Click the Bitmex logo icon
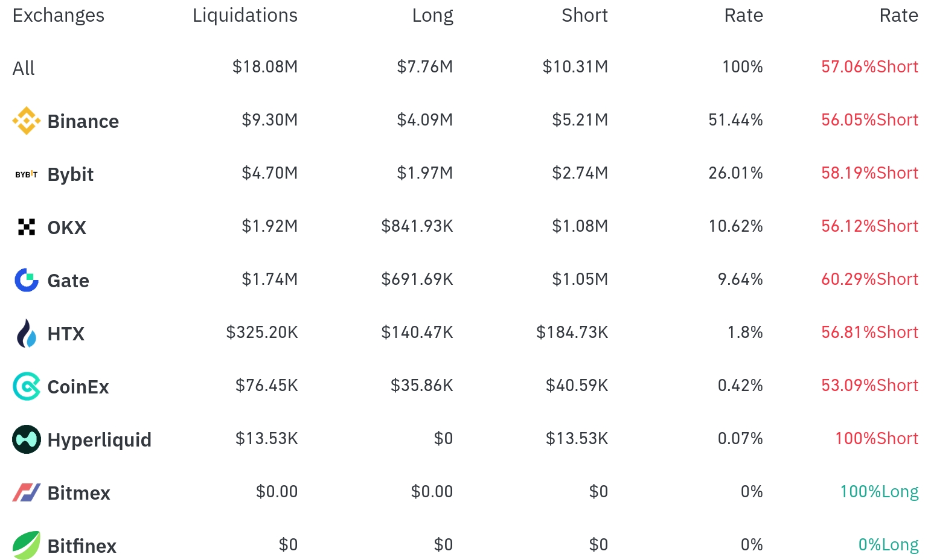931x560 pixels. point(27,492)
